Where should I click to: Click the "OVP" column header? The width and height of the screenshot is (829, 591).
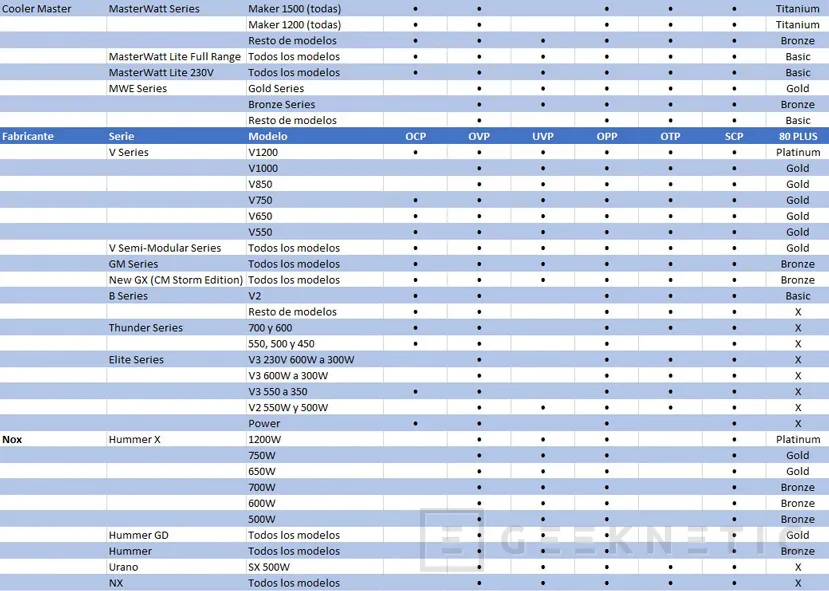[x=479, y=136]
